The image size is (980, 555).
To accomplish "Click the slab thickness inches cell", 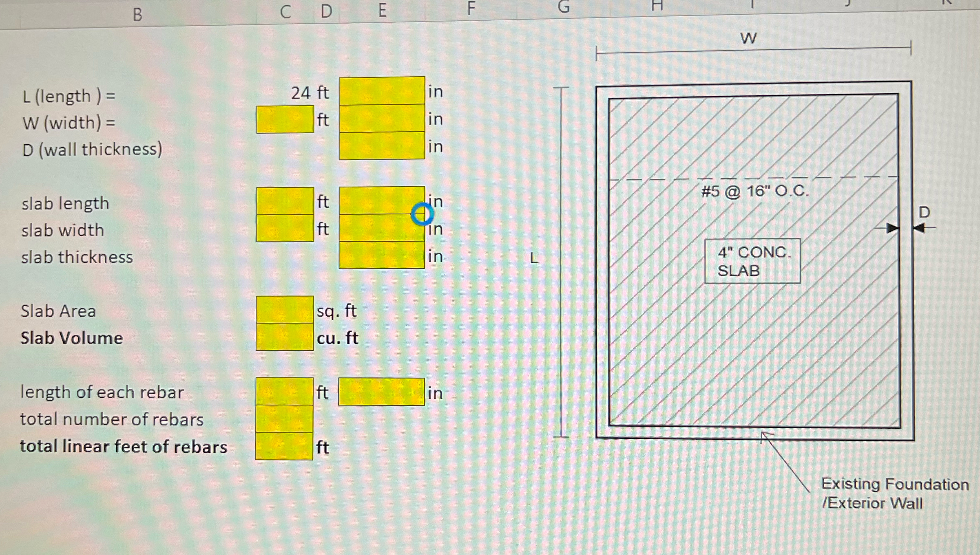I will coord(382,255).
